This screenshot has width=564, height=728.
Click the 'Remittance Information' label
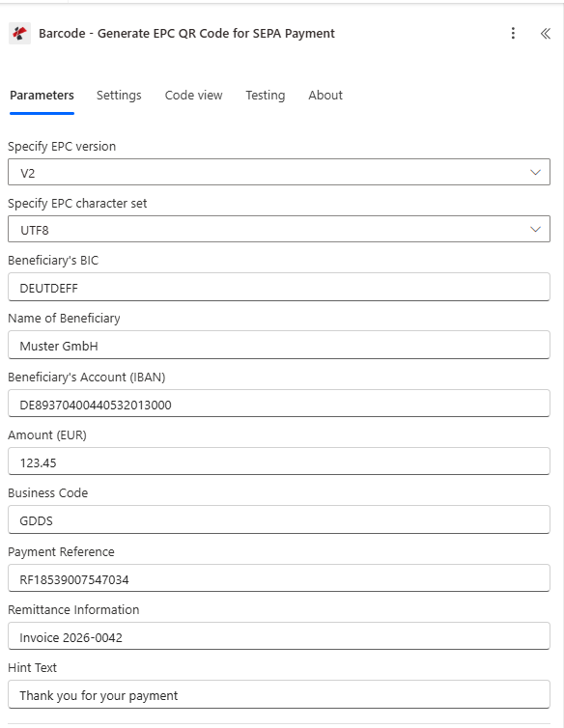(x=73, y=609)
